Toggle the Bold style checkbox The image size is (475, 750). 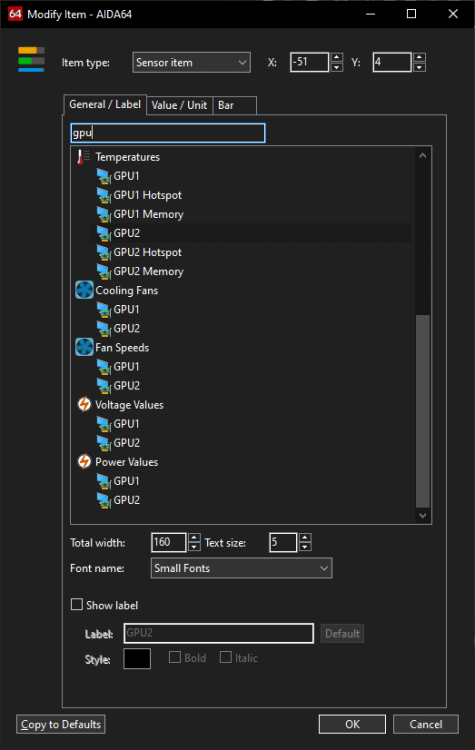pos(175,658)
